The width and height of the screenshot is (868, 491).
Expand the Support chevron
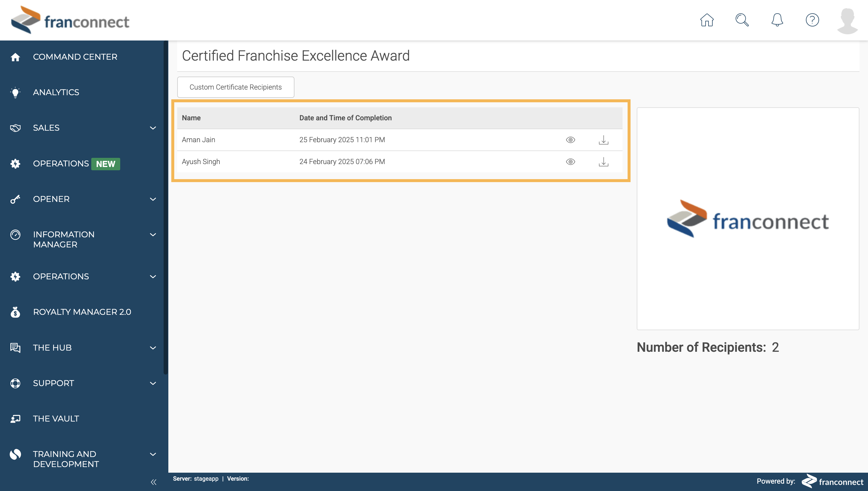point(153,383)
